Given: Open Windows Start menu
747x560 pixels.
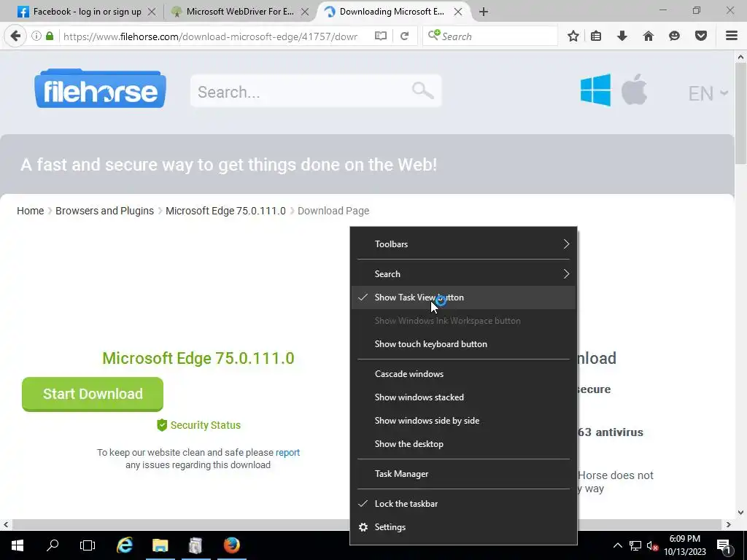Looking at the screenshot, I should tap(18, 545).
